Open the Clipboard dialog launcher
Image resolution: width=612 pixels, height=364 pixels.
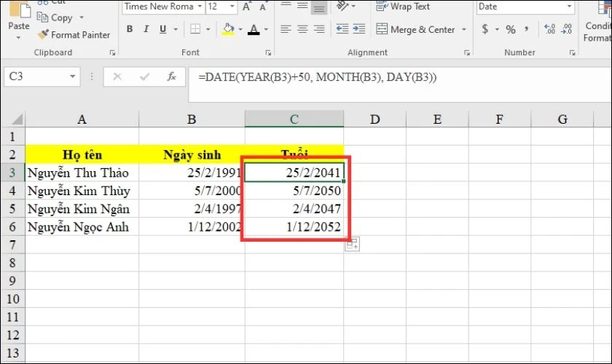(112, 52)
